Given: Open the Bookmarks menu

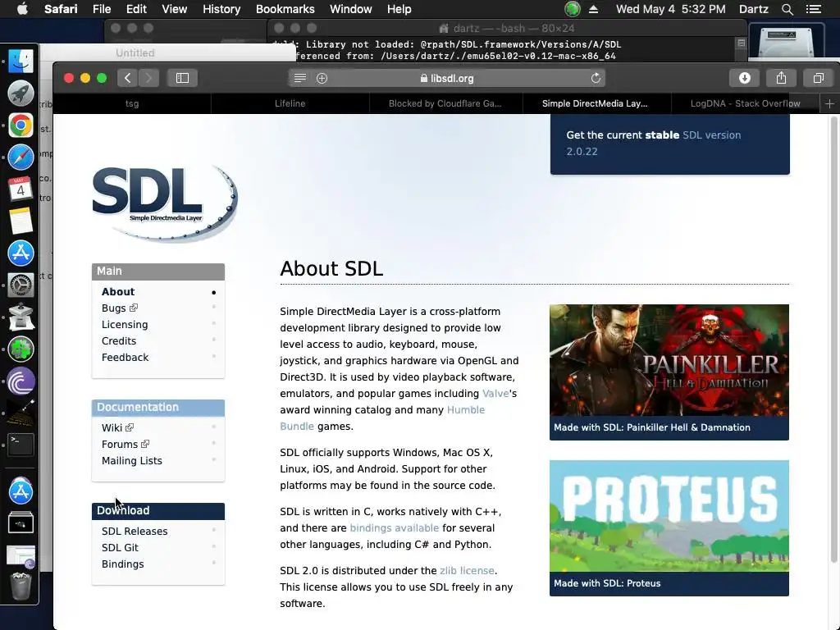Looking at the screenshot, I should (285, 9).
